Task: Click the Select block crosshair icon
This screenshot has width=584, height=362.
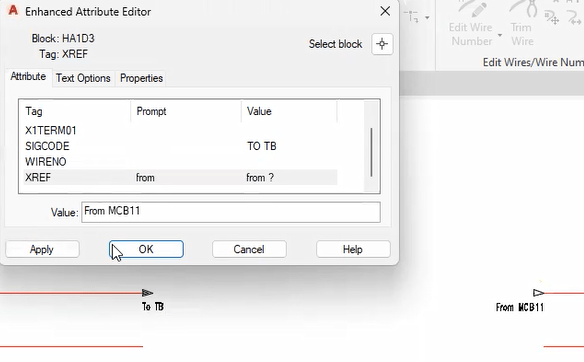Action: point(382,44)
